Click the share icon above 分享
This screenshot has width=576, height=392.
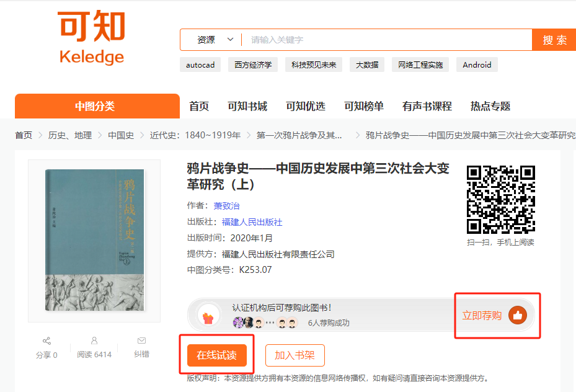click(x=47, y=341)
